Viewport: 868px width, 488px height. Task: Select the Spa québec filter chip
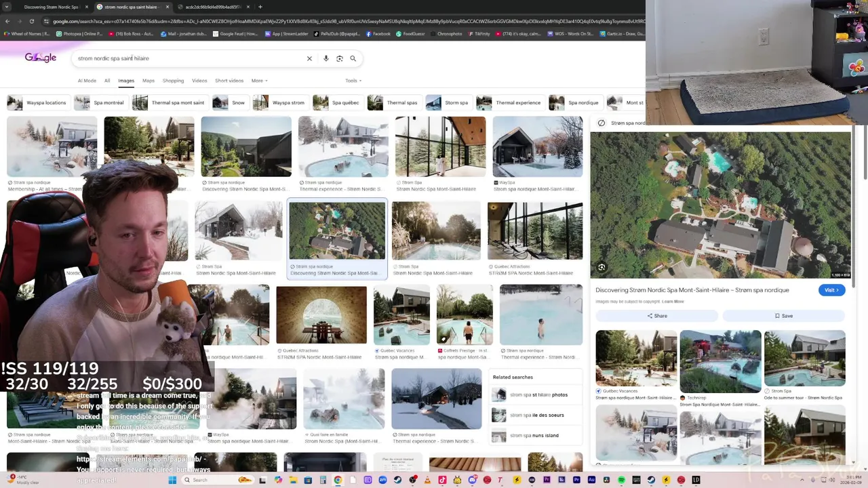[337, 103]
